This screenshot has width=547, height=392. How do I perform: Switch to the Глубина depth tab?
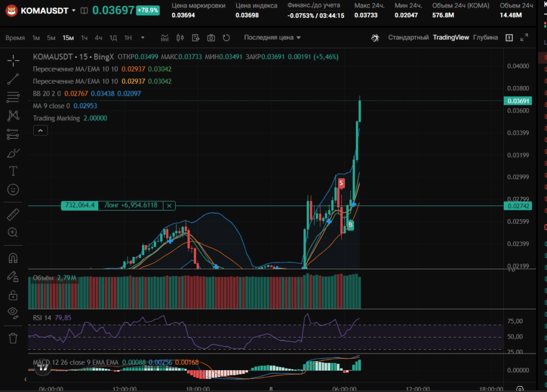(x=485, y=37)
